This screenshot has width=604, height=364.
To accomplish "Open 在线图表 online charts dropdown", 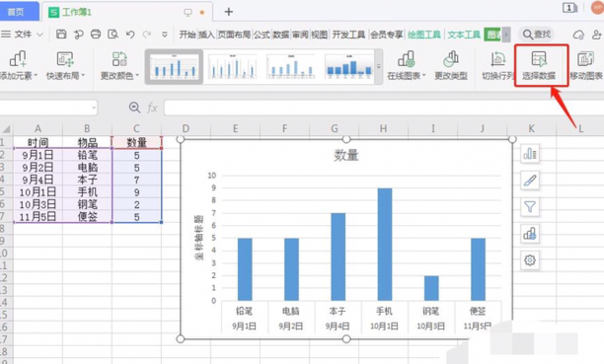I will [x=407, y=65].
